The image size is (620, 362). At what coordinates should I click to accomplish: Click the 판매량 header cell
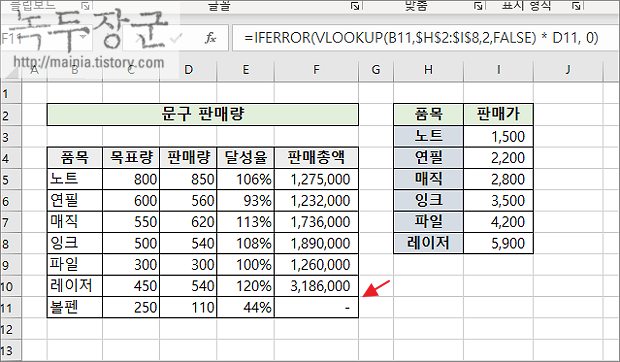[188, 158]
